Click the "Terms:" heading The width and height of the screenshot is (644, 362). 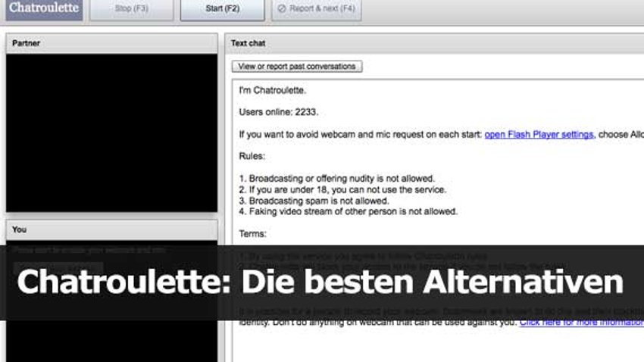[252, 234]
